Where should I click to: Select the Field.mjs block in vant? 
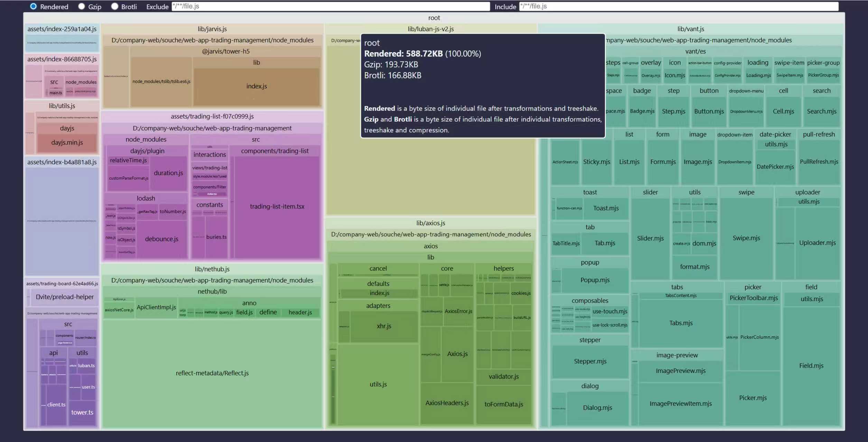pos(811,366)
